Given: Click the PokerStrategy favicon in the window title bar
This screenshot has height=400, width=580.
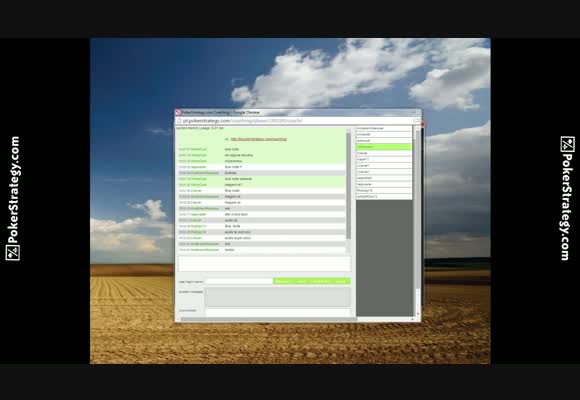Looking at the screenshot, I should point(178,112).
